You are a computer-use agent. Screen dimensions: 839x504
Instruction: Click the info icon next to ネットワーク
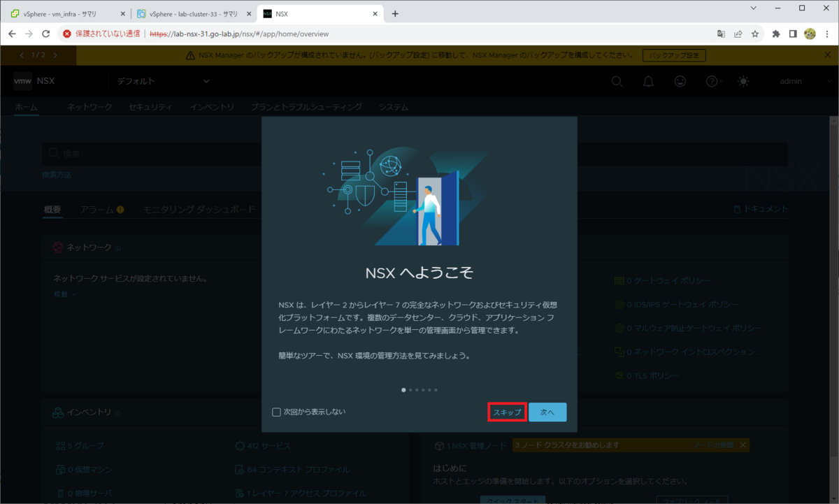[x=117, y=247]
